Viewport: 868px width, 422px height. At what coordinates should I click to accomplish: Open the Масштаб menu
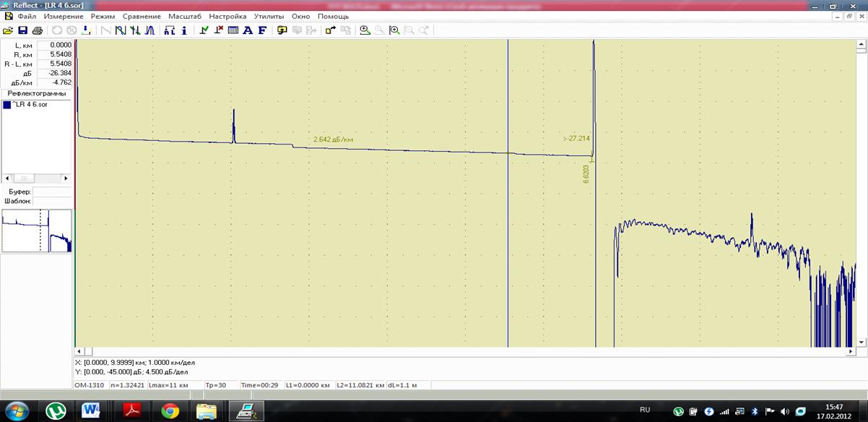[x=185, y=16]
